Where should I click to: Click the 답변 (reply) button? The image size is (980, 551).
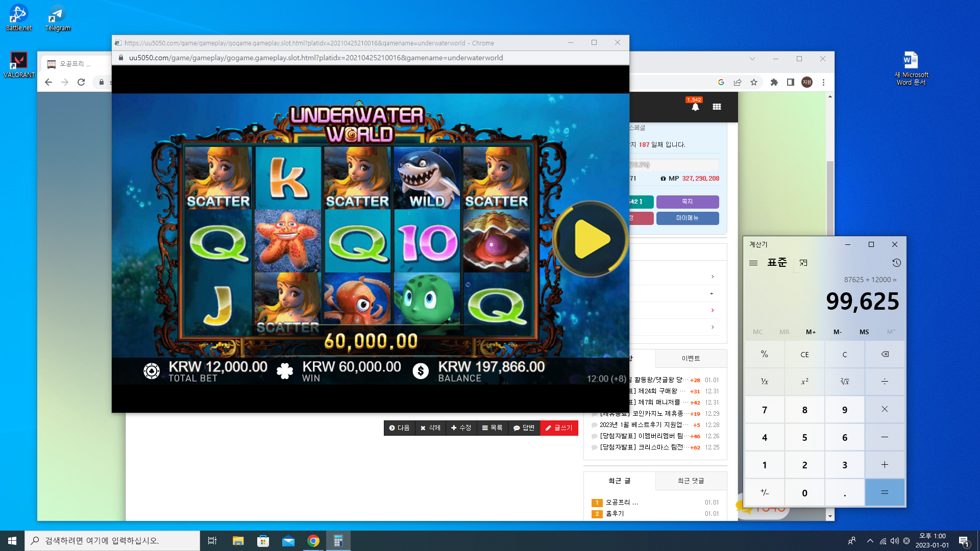524,428
